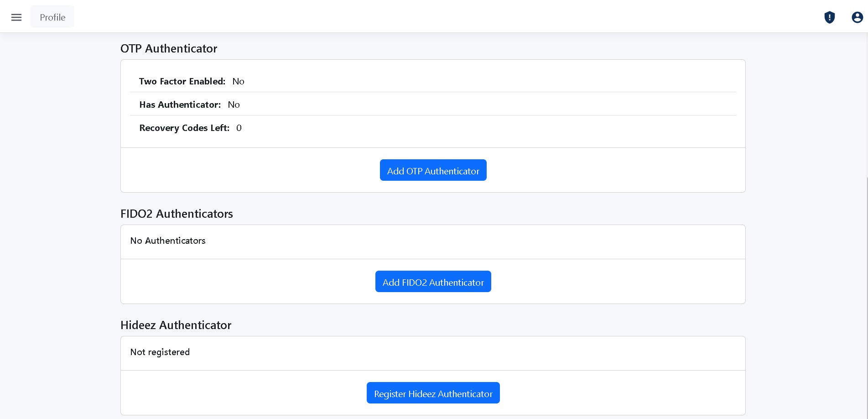
Task: Click the Add OTP Authenticator button
Action: point(433,170)
